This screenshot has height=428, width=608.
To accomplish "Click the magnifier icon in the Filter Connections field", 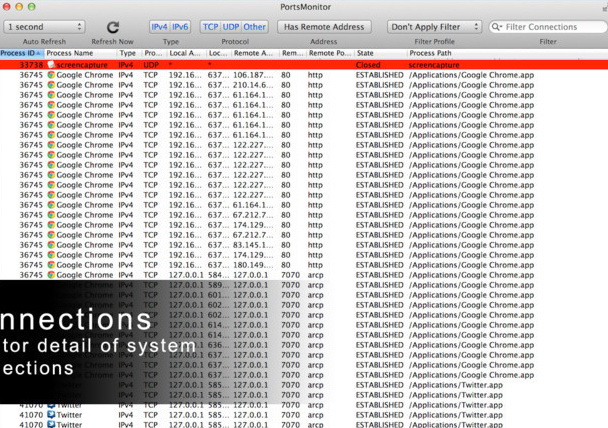I will 496,27.
